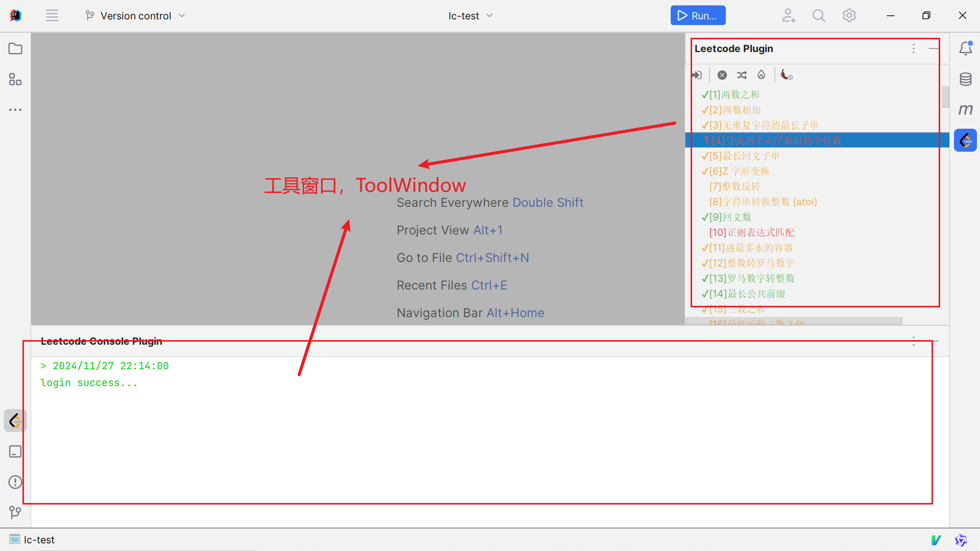Open the Maven tool window
Image resolution: width=980 pixels, height=551 pixels.
point(966,109)
